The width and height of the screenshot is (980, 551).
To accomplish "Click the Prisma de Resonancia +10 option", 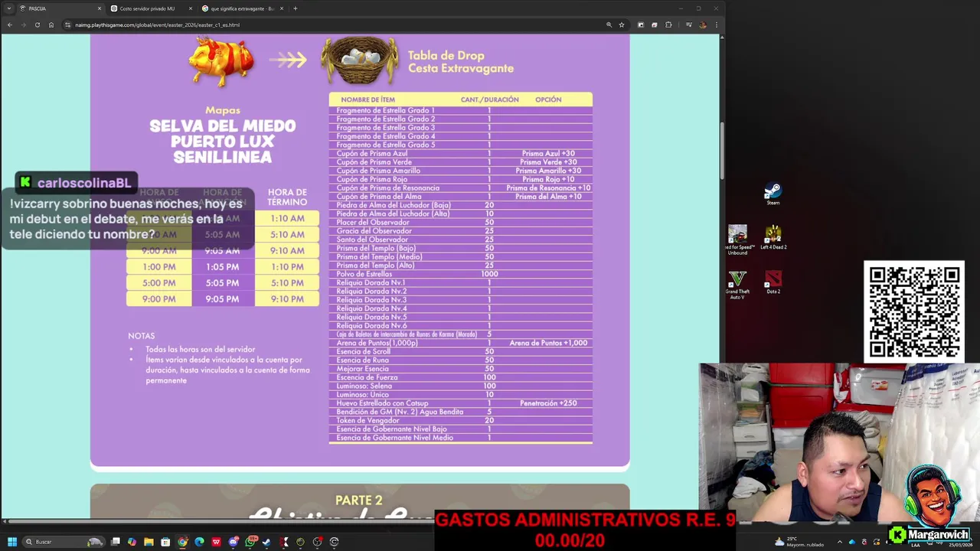I will pos(548,187).
